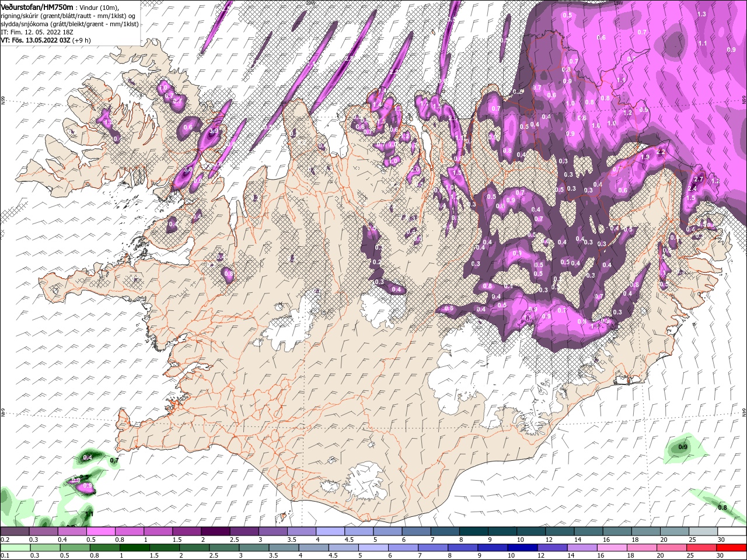Pick the darkest green 1–1.5 rain scale swatch

[134, 548]
